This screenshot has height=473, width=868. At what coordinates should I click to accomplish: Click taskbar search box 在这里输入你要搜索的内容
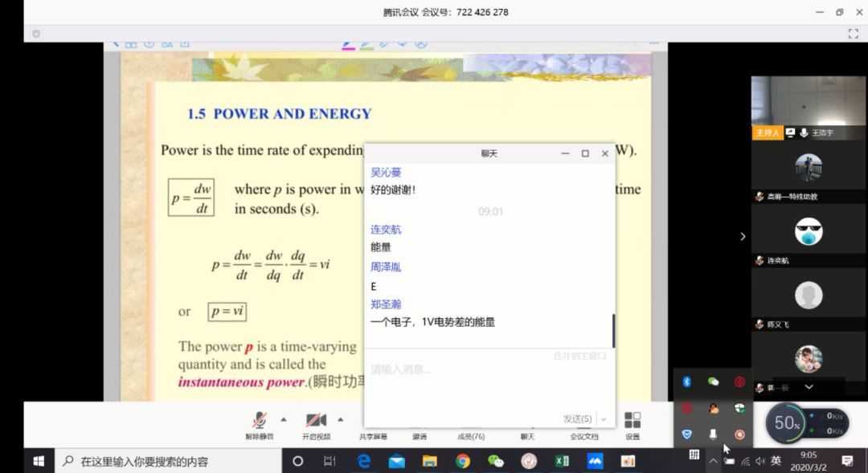(168, 461)
